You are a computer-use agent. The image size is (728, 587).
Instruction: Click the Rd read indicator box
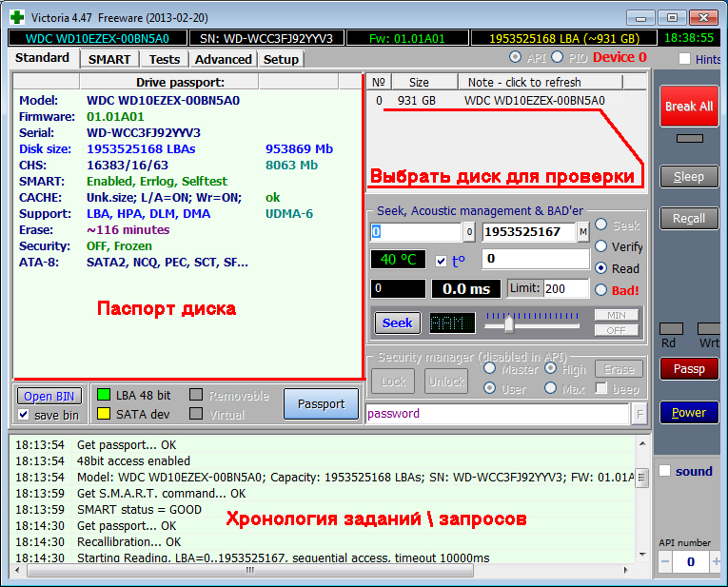tap(671, 328)
